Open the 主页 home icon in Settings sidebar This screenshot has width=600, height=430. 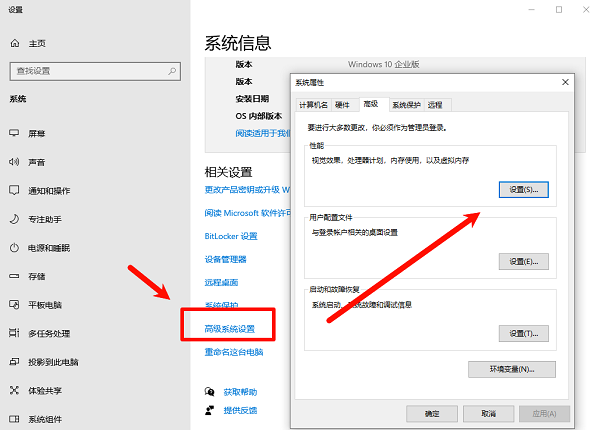[x=15, y=43]
